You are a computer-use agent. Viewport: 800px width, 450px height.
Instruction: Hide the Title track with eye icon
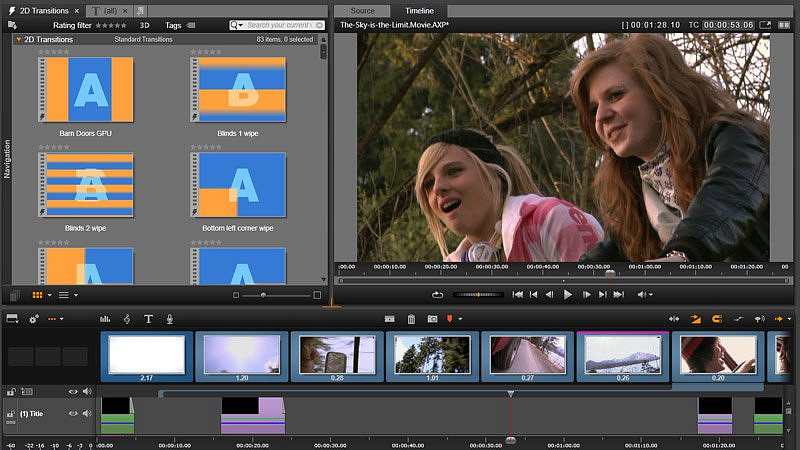coord(73,413)
